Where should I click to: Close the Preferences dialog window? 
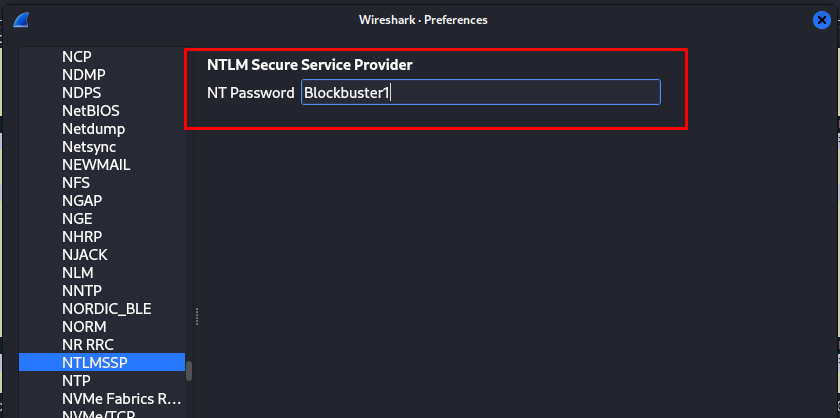[822, 20]
